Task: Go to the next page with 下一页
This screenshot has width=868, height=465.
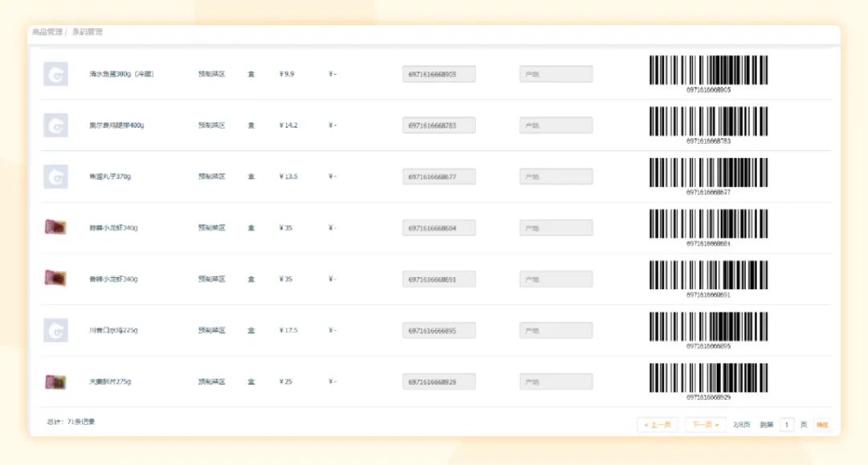Action: 706,425
